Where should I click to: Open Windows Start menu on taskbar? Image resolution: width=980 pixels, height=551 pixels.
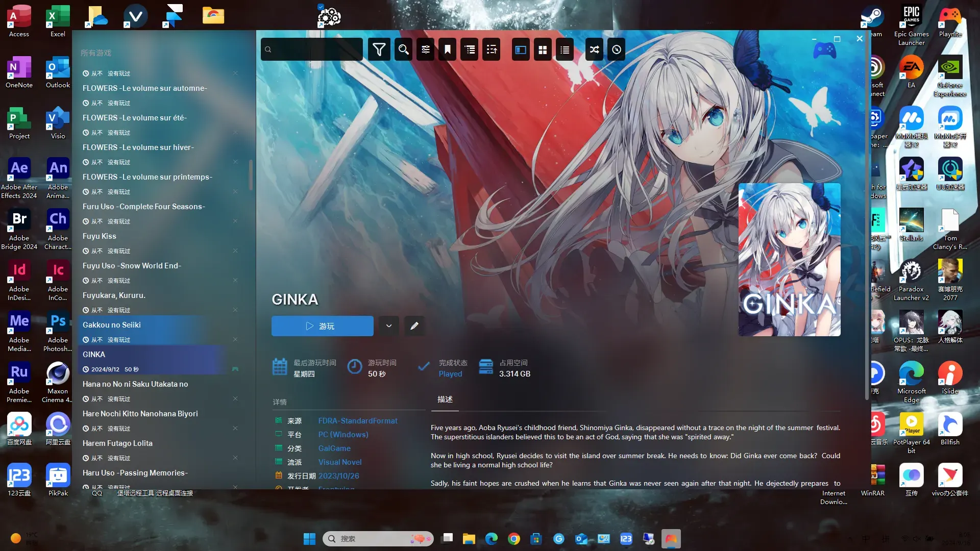click(309, 539)
